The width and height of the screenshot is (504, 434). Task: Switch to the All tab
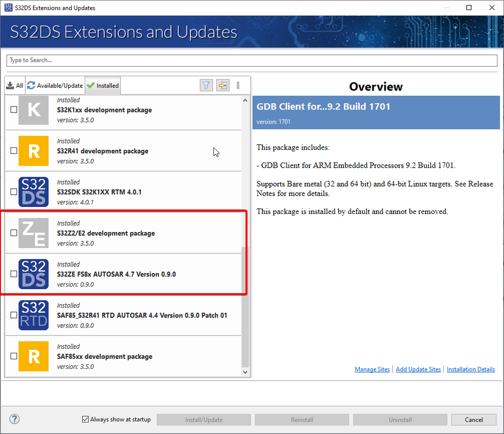15,85
